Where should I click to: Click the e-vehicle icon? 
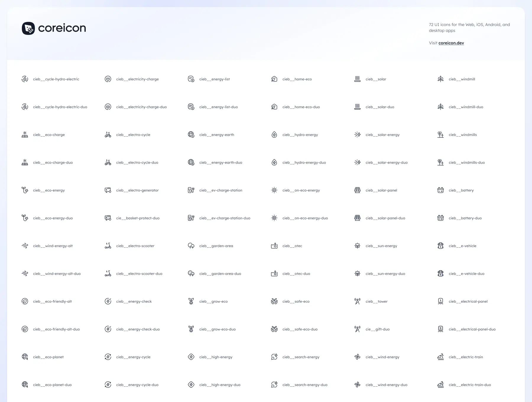point(440,246)
